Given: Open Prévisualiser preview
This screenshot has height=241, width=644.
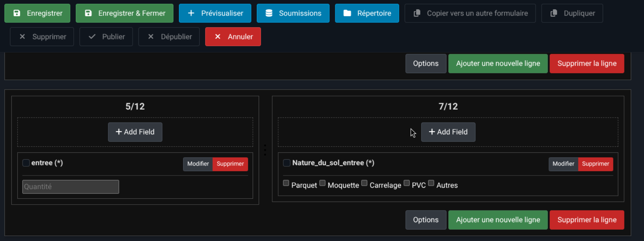Looking at the screenshot, I should coord(215,13).
